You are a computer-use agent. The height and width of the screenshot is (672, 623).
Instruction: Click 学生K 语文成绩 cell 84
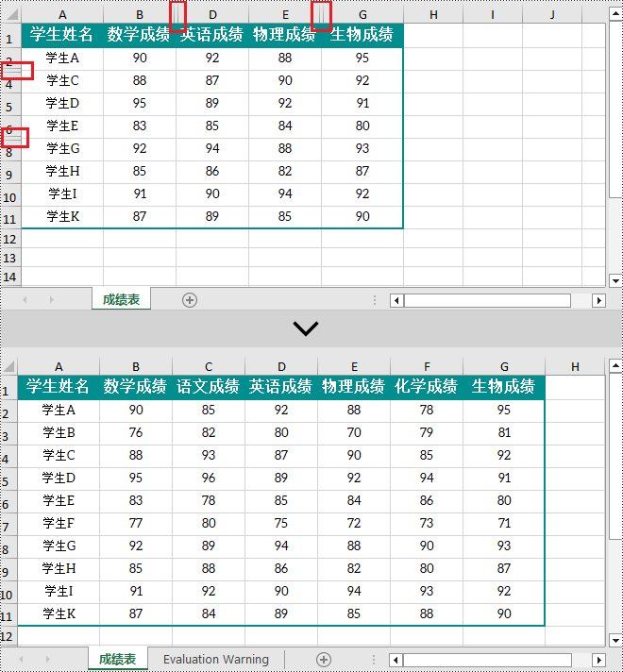209,613
